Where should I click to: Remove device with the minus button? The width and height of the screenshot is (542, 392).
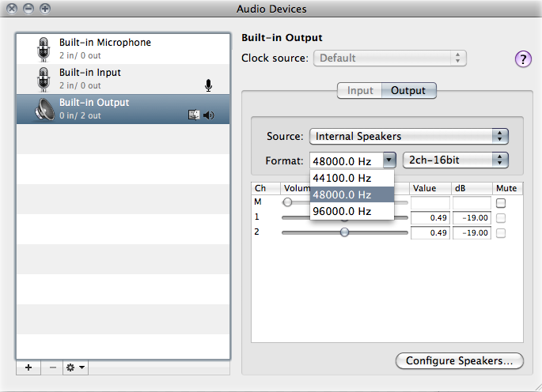(x=52, y=367)
